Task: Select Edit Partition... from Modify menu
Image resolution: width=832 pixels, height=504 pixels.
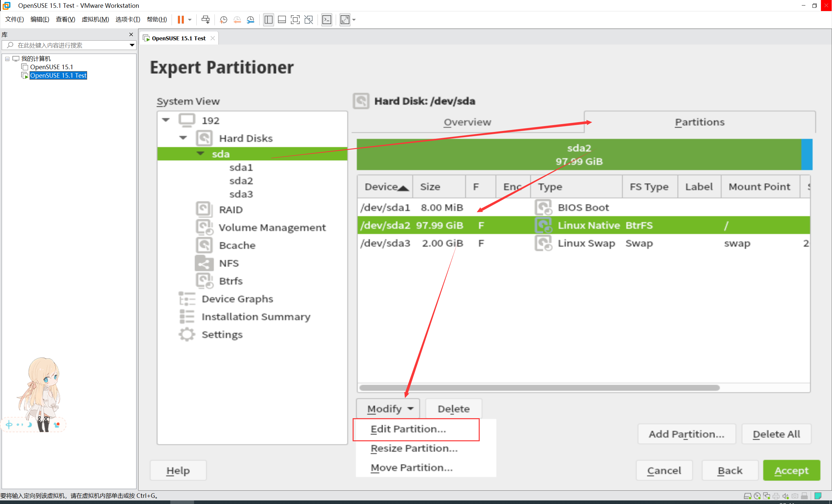Action: coord(408,429)
